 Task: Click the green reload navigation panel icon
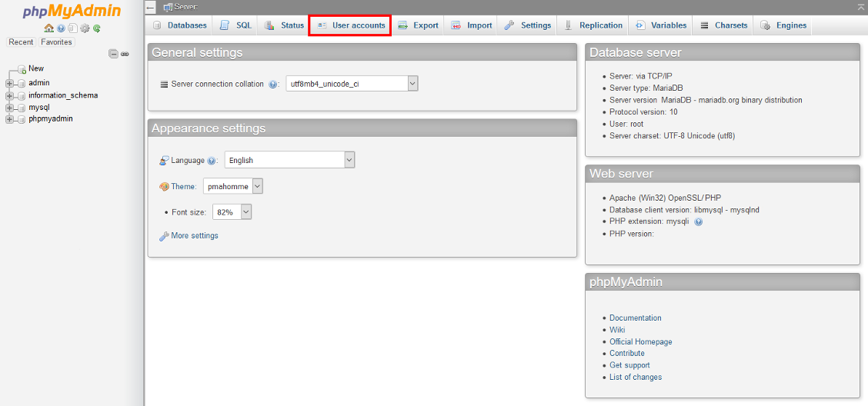97,28
